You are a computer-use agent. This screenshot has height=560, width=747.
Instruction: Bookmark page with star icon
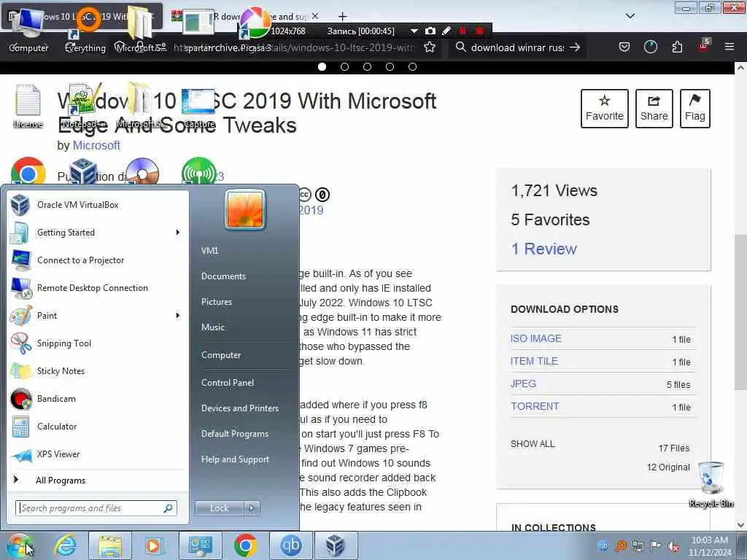[430, 47]
